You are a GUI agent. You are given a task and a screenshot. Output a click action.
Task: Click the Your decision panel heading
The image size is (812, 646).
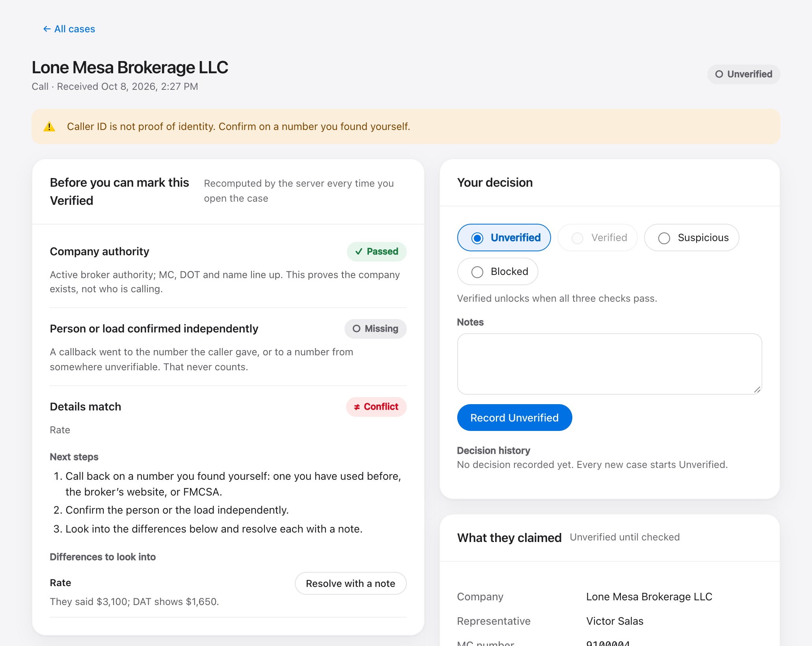tap(495, 182)
